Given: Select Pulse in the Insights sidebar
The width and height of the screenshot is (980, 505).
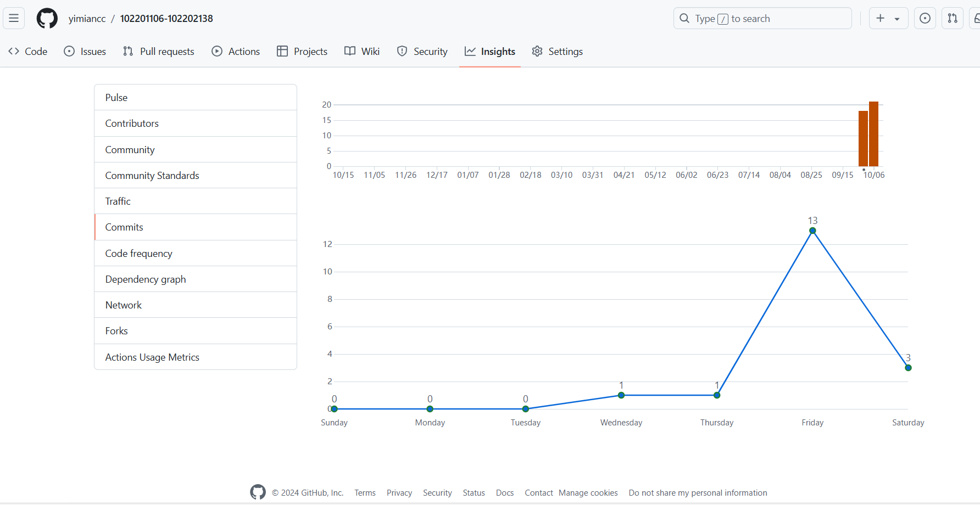Looking at the screenshot, I should (x=116, y=97).
